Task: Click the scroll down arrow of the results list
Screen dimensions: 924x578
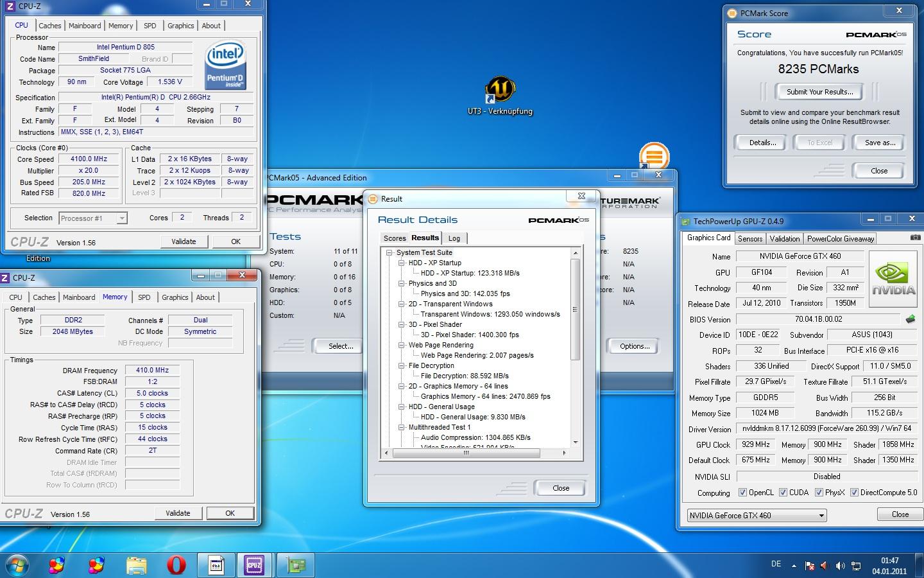Action: pyautogui.click(x=575, y=442)
